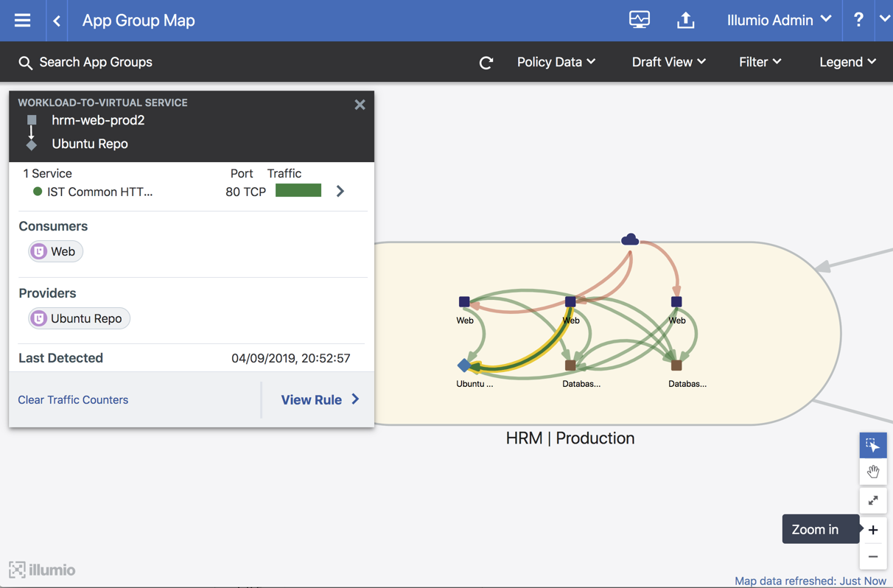Screen dimensions: 893x588
Task: Open Illumio Admin user menu
Action: tap(779, 20)
